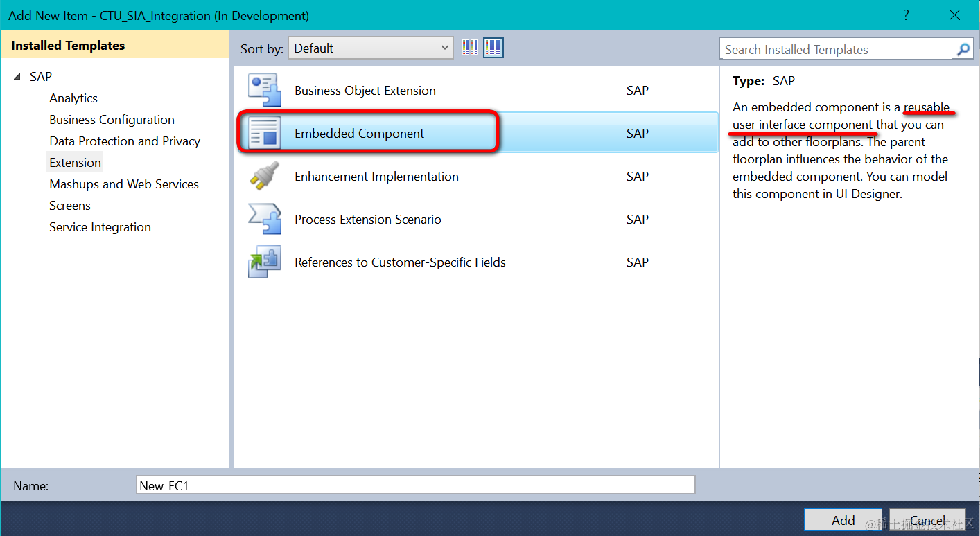Select the Process Extension Scenario label
Viewport: 980px width, 536px height.
(368, 220)
